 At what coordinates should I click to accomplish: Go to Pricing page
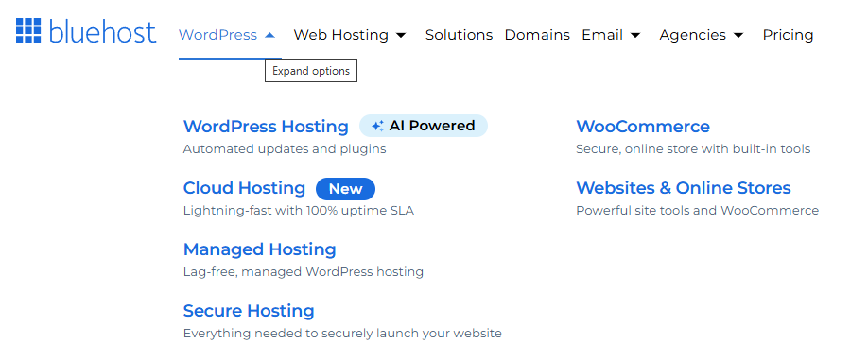tap(788, 35)
